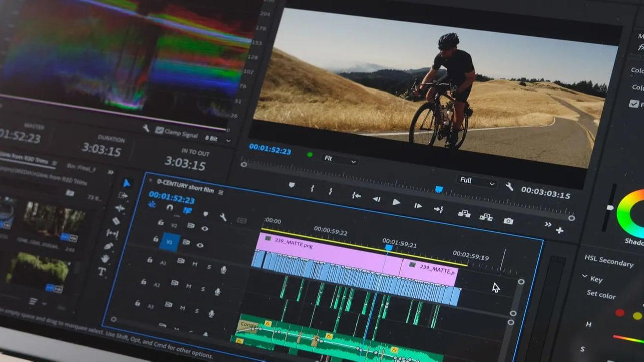
Task: Open the Project panel tab menu
Action: point(54,164)
